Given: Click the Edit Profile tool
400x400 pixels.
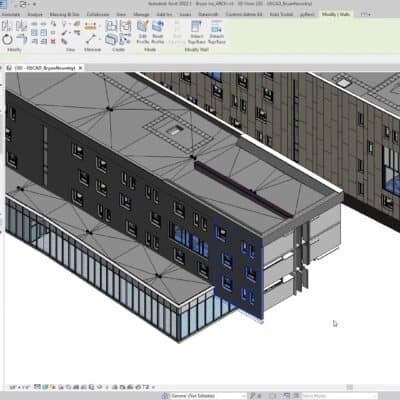Looking at the screenshot, I should pos(143,32).
